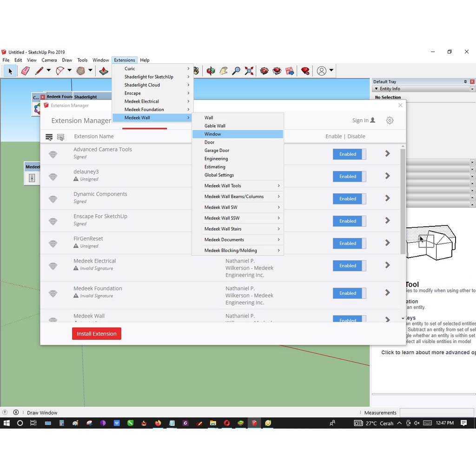Click the Zoom Extents icon
This screenshot has height=476, width=476.
[x=249, y=71]
